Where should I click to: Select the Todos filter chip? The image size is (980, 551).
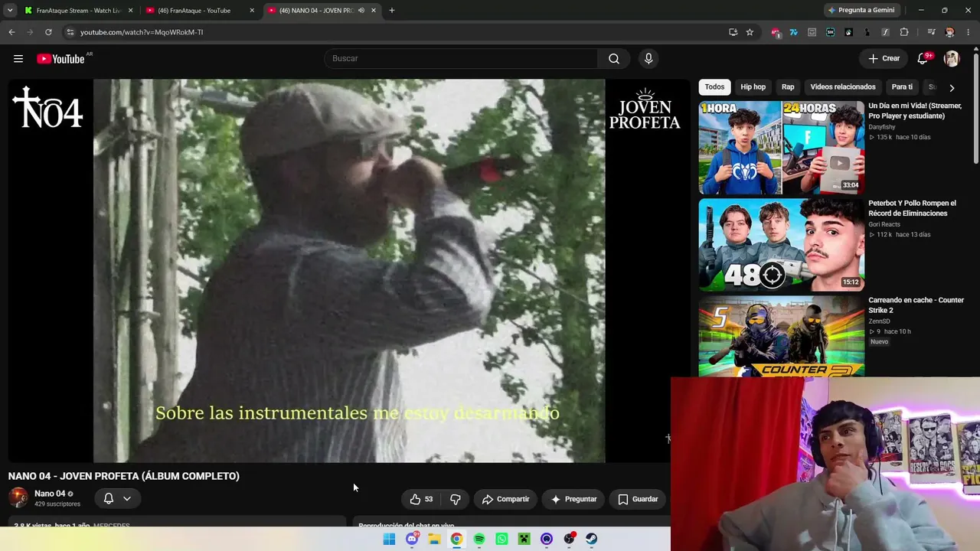[714, 87]
